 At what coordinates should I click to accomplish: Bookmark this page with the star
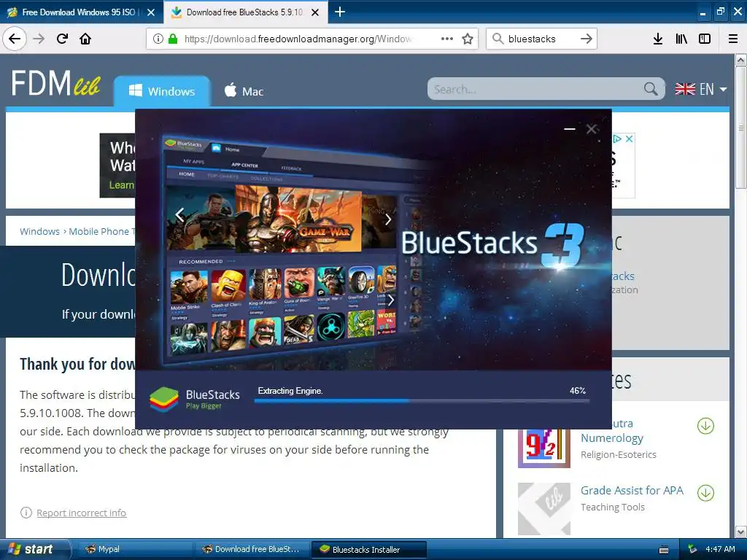[468, 39]
